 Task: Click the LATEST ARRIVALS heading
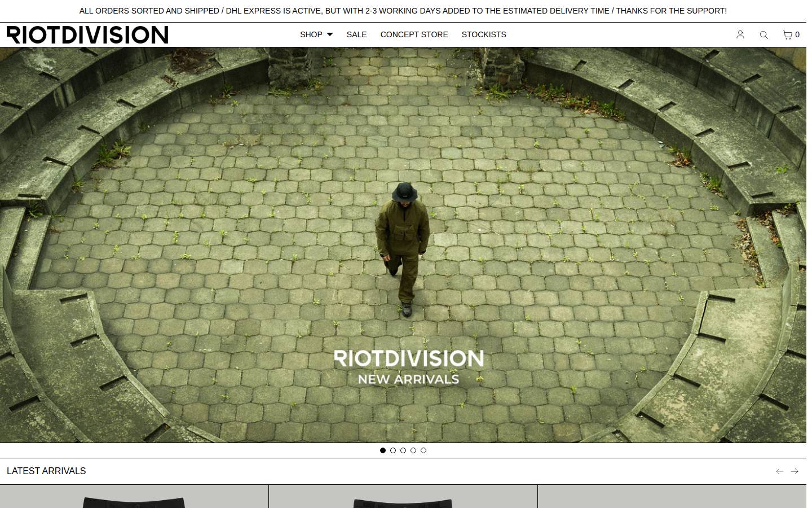click(x=46, y=471)
